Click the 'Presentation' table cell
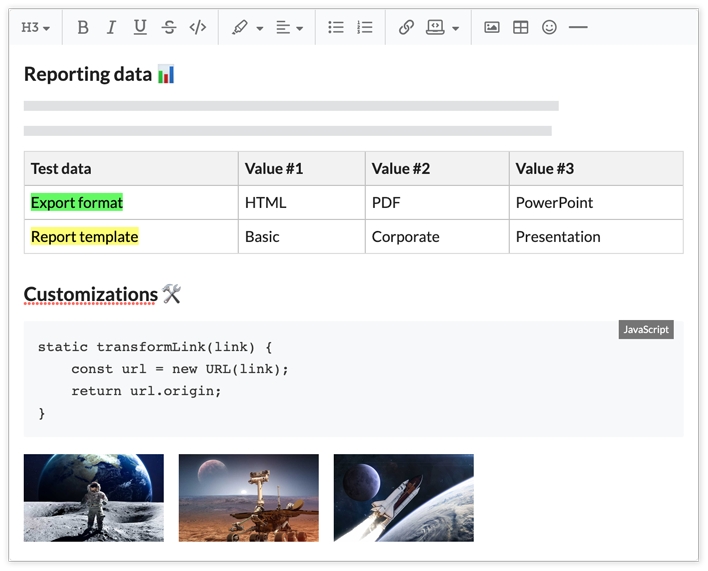This screenshot has width=708, height=571. pyautogui.click(x=596, y=237)
